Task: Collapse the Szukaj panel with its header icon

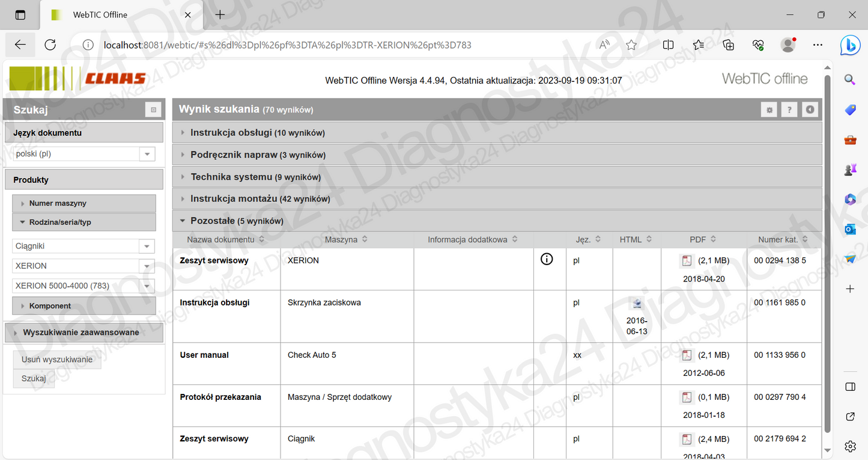Action: 153,109
